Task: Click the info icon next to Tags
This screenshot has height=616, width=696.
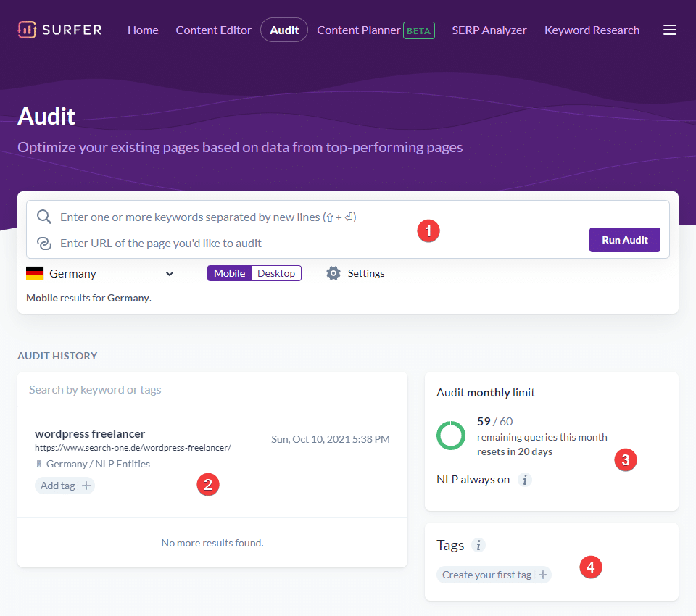Action: [x=478, y=545]
